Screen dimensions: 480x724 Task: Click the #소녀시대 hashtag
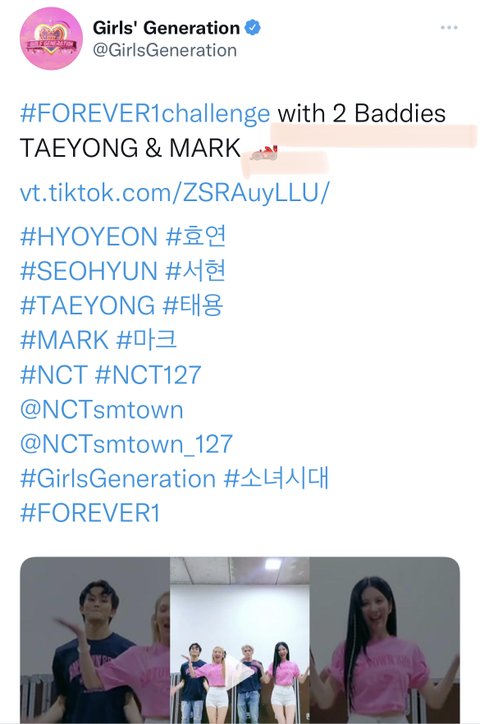tap(276, 478)
